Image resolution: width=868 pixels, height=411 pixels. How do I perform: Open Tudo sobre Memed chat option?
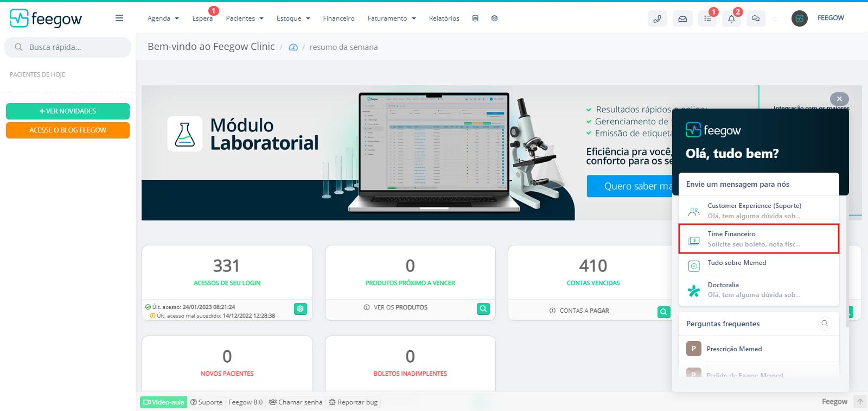[759, 264]
